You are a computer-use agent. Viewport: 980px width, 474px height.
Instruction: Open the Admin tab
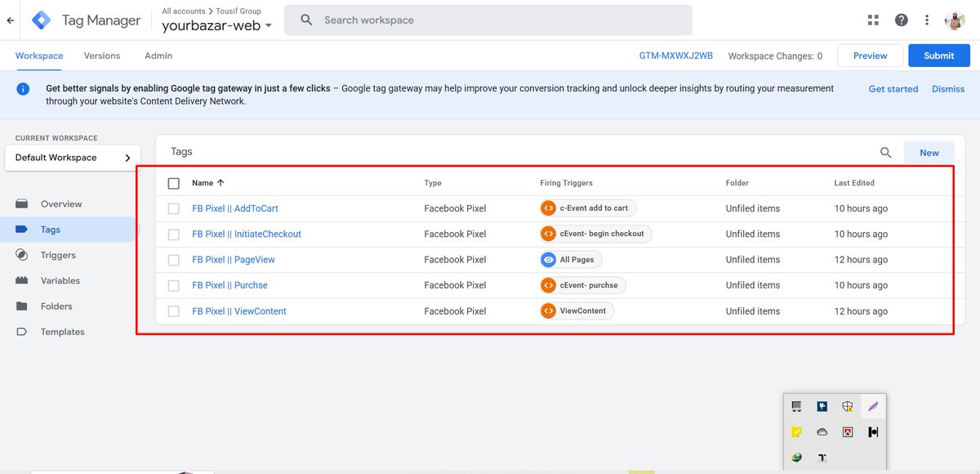tap(158, 56)
